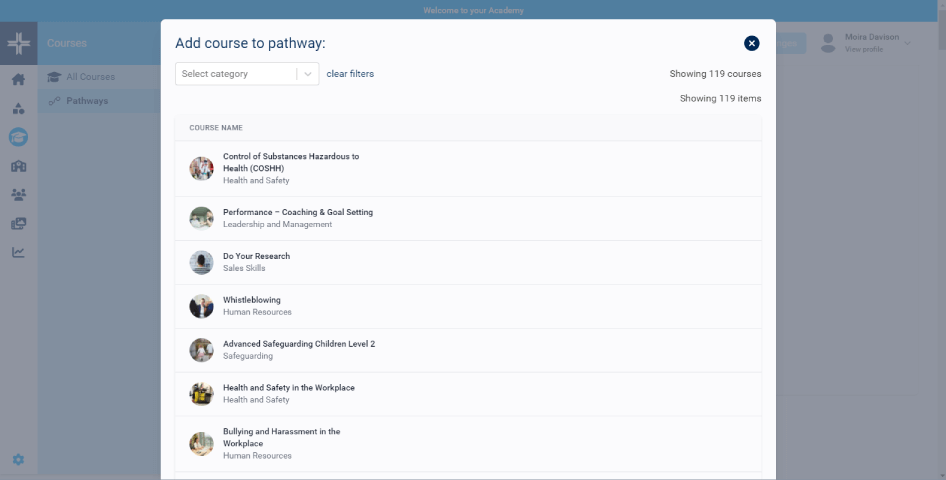Open the Select category dropdown

pos(236,74)
